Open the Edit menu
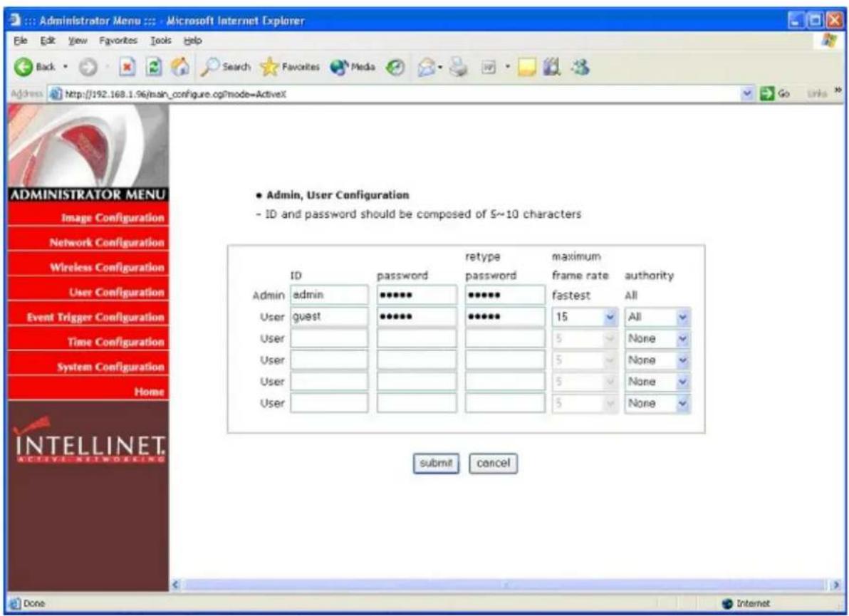This screenshot has width=849, height=616. pos(48,41)
